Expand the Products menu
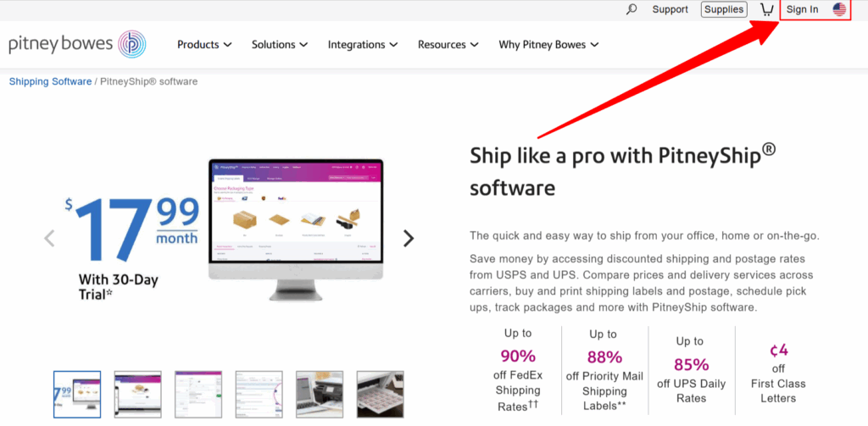 coord(204,45)
